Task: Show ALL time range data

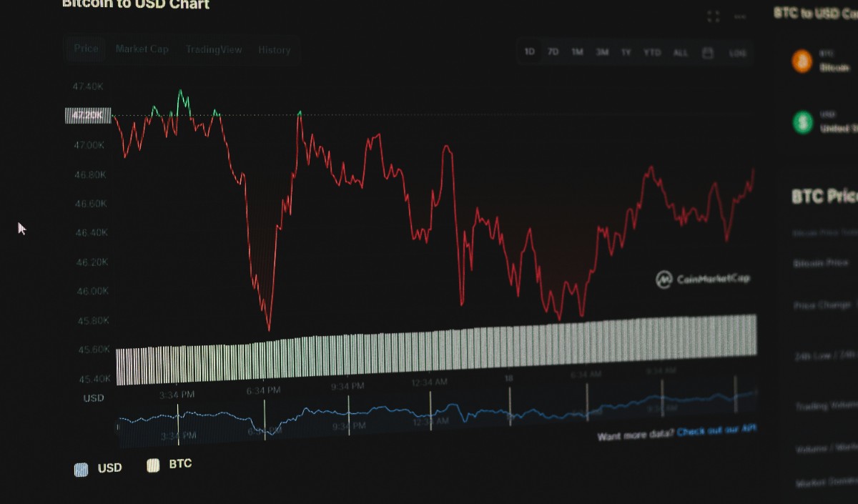Action: point(681,52)
